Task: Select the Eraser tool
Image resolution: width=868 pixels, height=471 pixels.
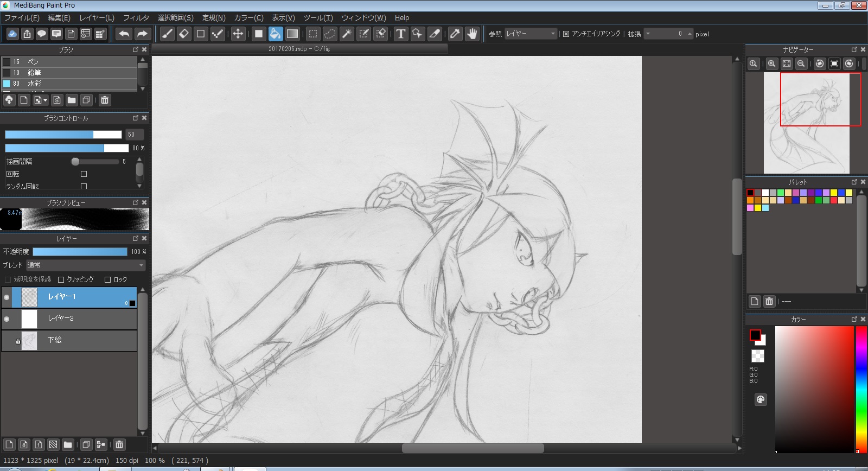Action: coord(184,34)
